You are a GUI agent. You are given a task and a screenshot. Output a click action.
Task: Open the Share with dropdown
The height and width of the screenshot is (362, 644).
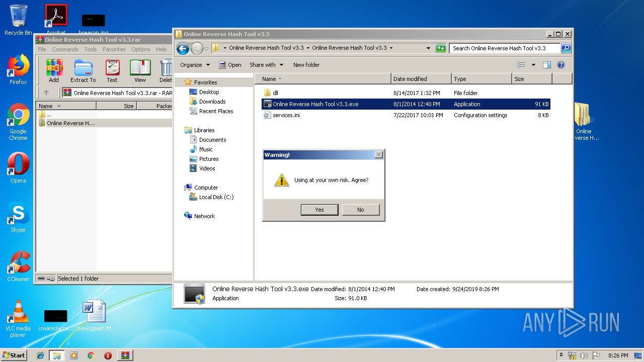tap(266, 65)
